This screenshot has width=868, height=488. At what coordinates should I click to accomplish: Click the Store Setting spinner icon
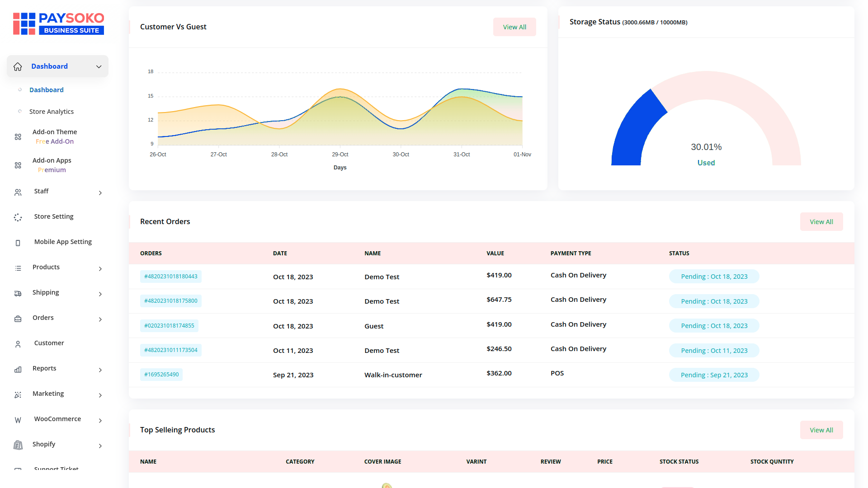pos(18,217)
